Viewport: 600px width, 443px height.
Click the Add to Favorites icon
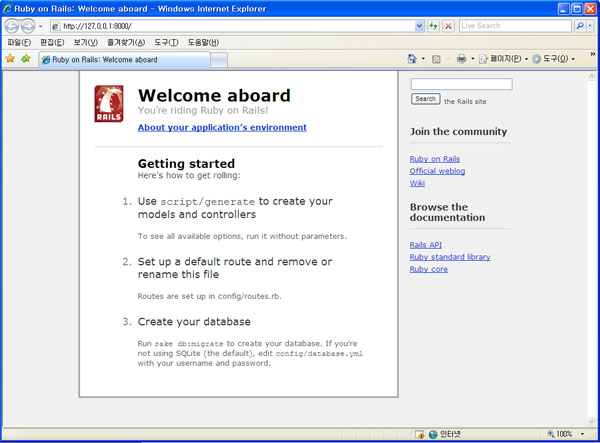click(x=26, y=59)
